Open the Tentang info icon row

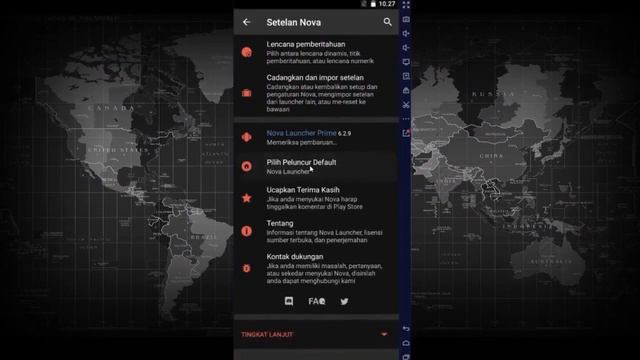click(316, 231)
